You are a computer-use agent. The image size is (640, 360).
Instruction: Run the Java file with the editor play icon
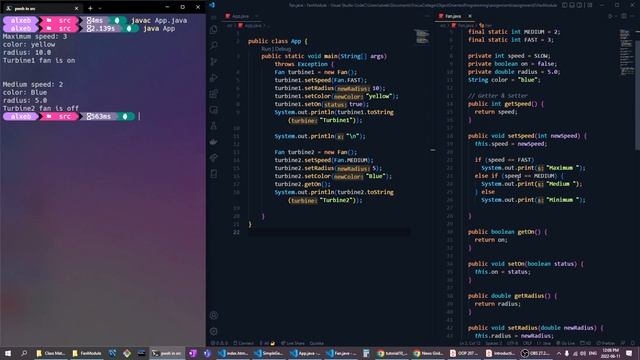(x=611, y=16)
